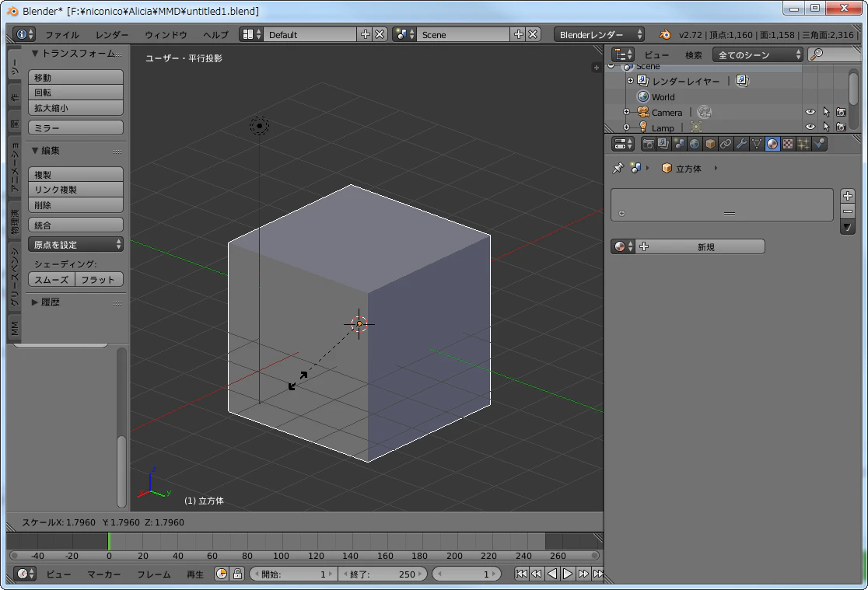This screenshot has width=868, height=590.
Task: Open the Constraints chain-link tab
Action: pos(725,144)
